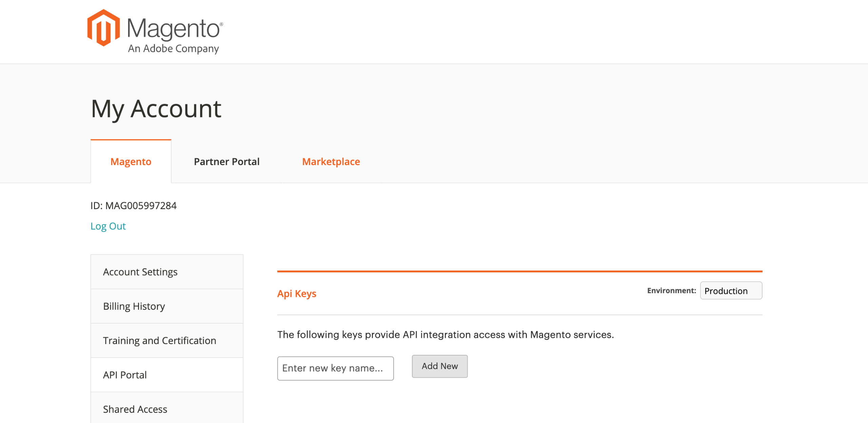Click the orange Magento hexagon logo icon
The height and width of the screenshot is (423, 868).
point(103,28)
